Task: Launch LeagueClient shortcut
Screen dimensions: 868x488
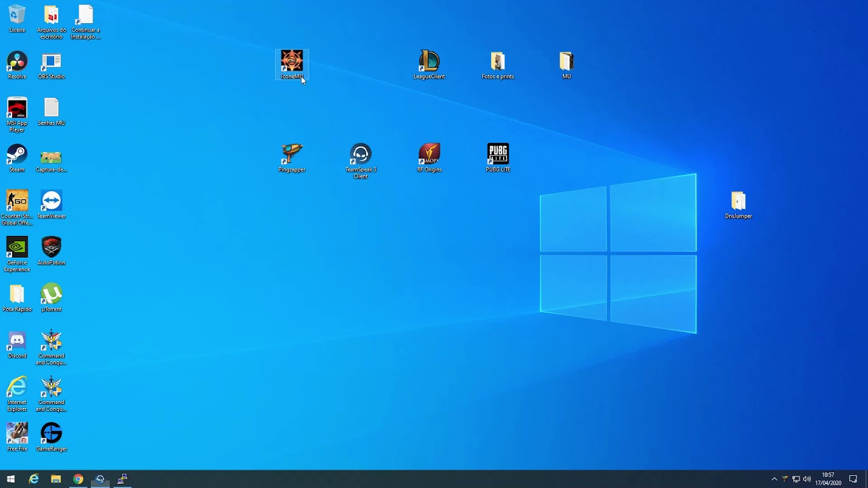Action: click(429, 65)
